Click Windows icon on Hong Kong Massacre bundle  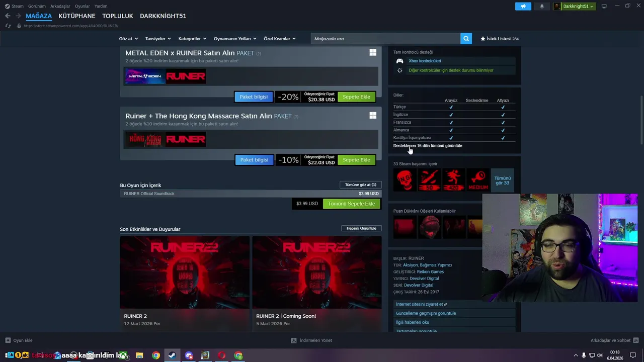pos(373,115)
